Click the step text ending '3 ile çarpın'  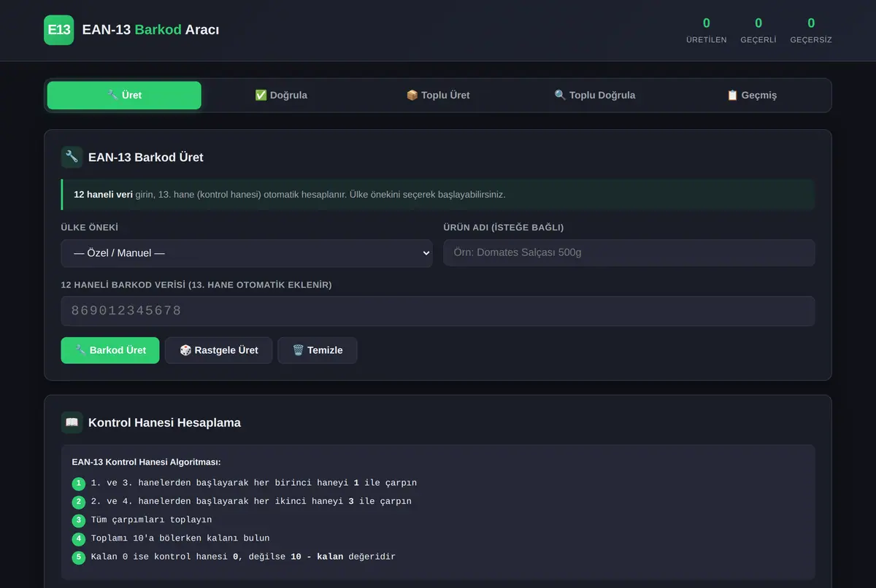tap(251, 502)
